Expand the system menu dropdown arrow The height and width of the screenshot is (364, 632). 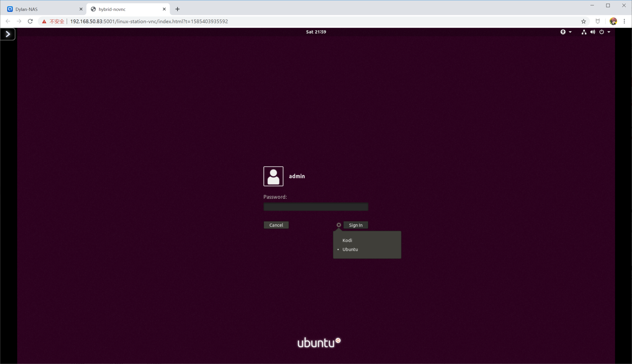pos(609,32)
